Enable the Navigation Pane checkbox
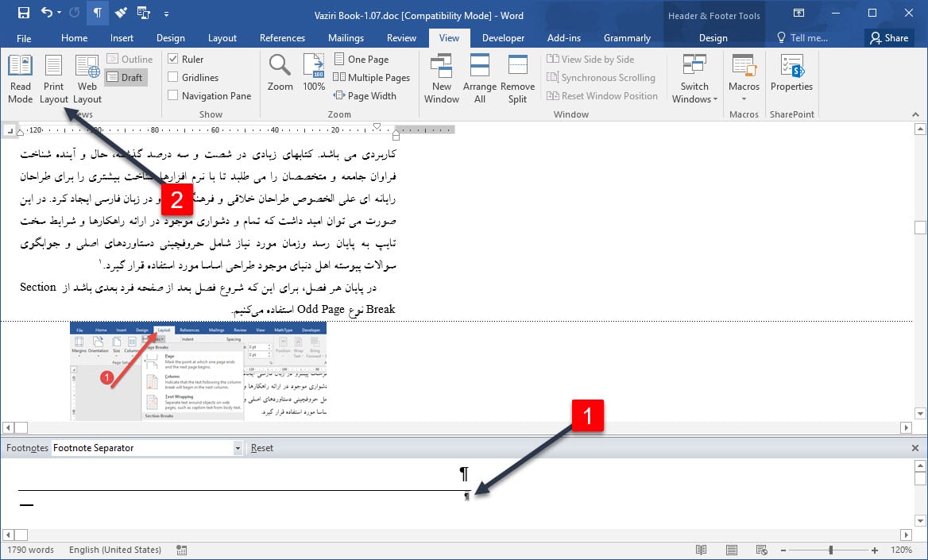Viewport: 928px width, 560px height. pos(173,95)
